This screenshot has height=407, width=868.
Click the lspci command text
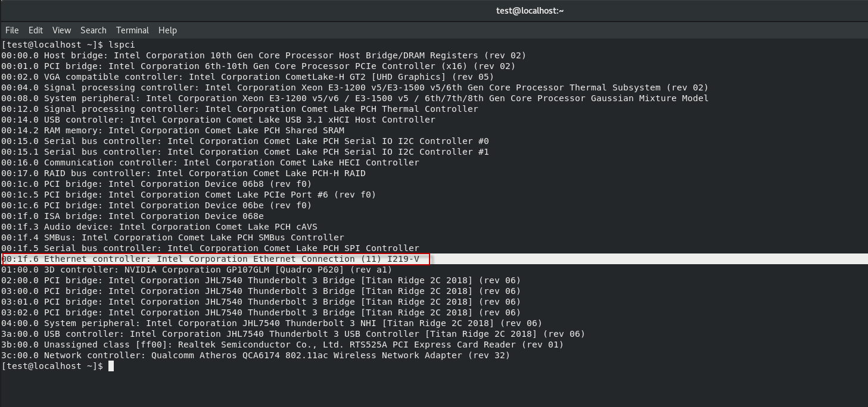pyautogui.click(x=122, y=45)
